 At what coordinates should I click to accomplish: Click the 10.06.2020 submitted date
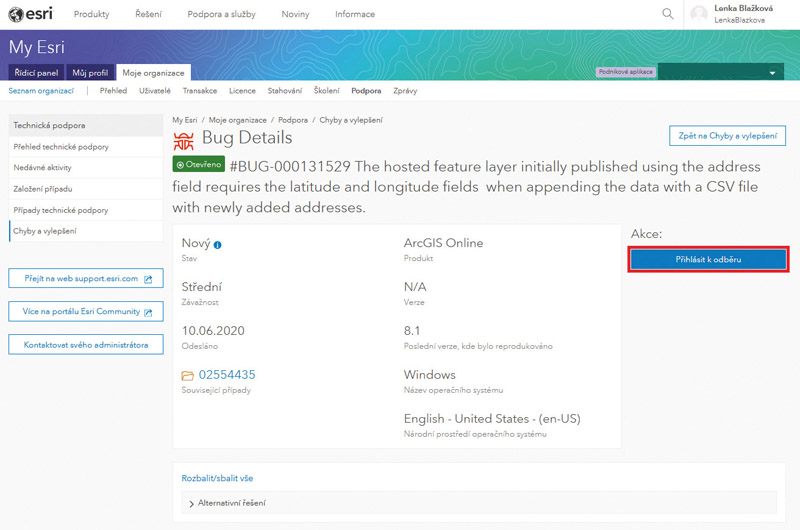[213, 331]
